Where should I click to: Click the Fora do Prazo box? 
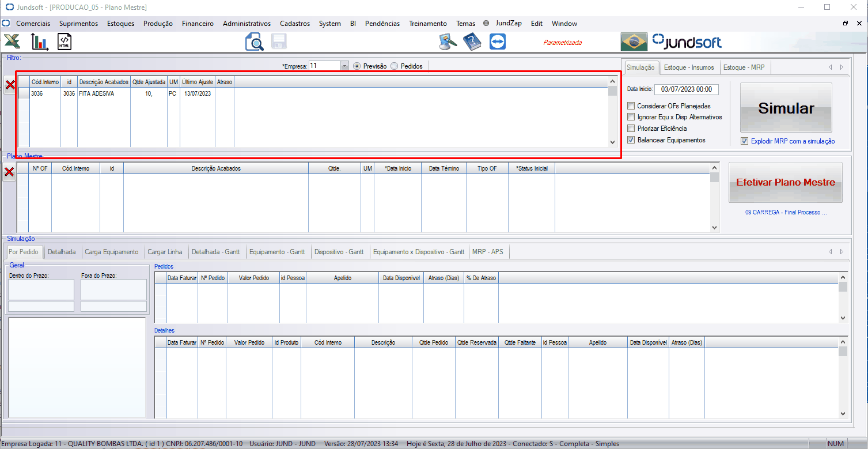point(113,290)
